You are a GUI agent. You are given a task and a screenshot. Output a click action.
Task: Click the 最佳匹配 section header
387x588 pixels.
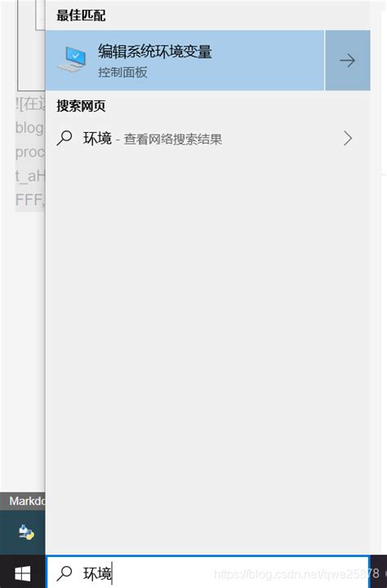point(81,15)
